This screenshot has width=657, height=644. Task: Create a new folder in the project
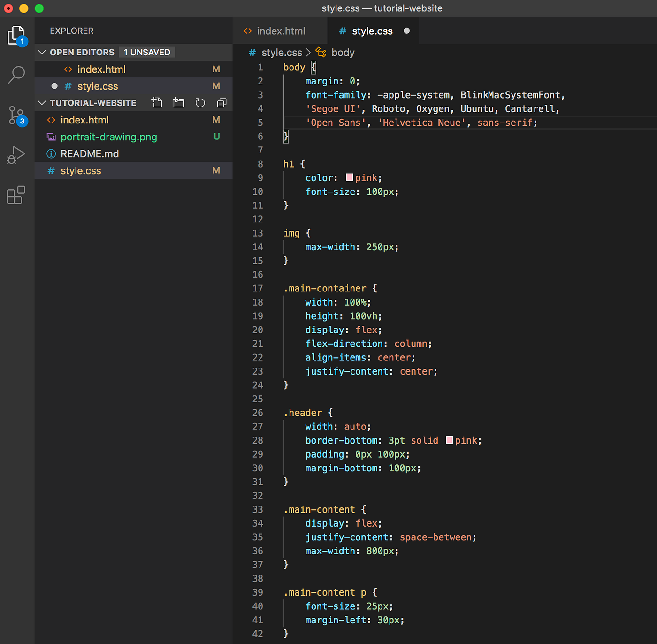(x=178, y=102)
